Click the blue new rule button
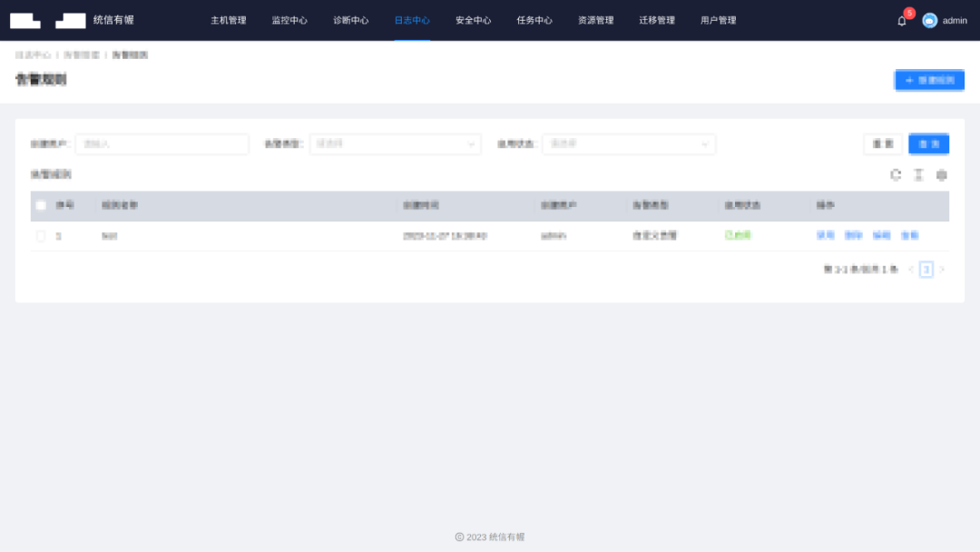This screenshot has width=980, height=552. [929, 80]
